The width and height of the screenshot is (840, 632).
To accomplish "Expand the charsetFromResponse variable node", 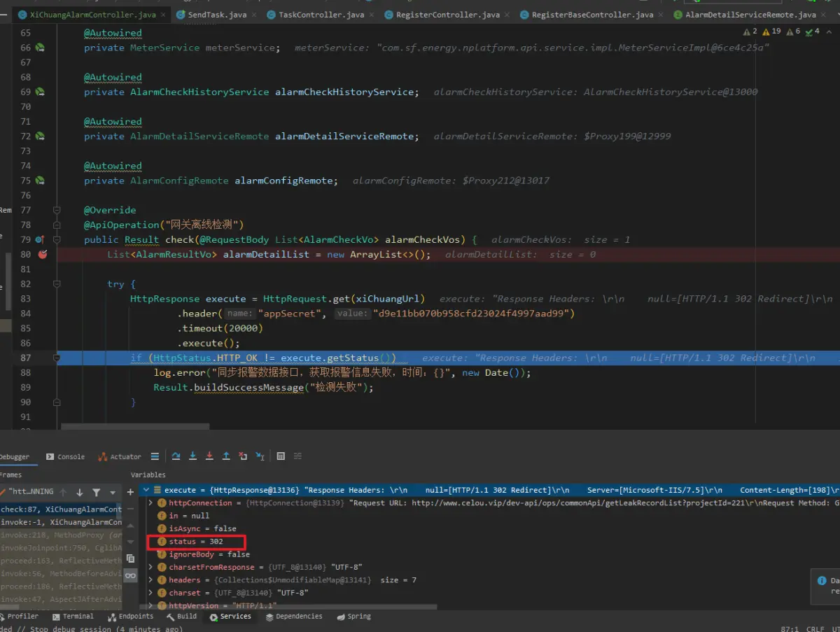I will tap(150, 567).
